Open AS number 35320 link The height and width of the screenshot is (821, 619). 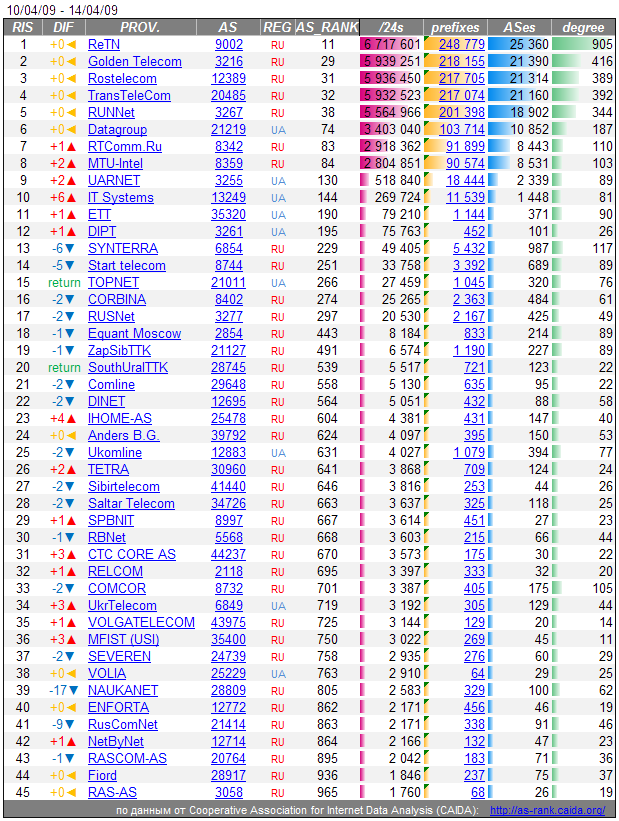point(228,215)
